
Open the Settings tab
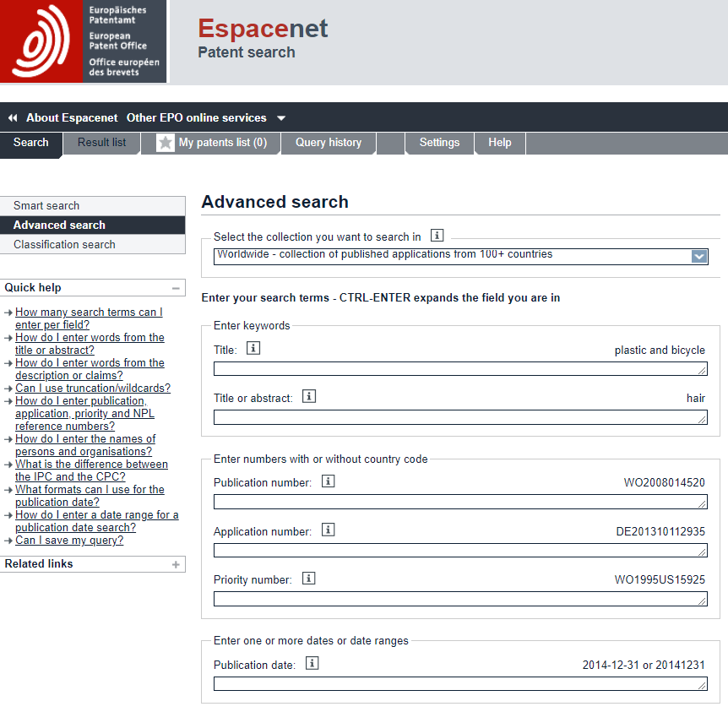pos(440,143)
